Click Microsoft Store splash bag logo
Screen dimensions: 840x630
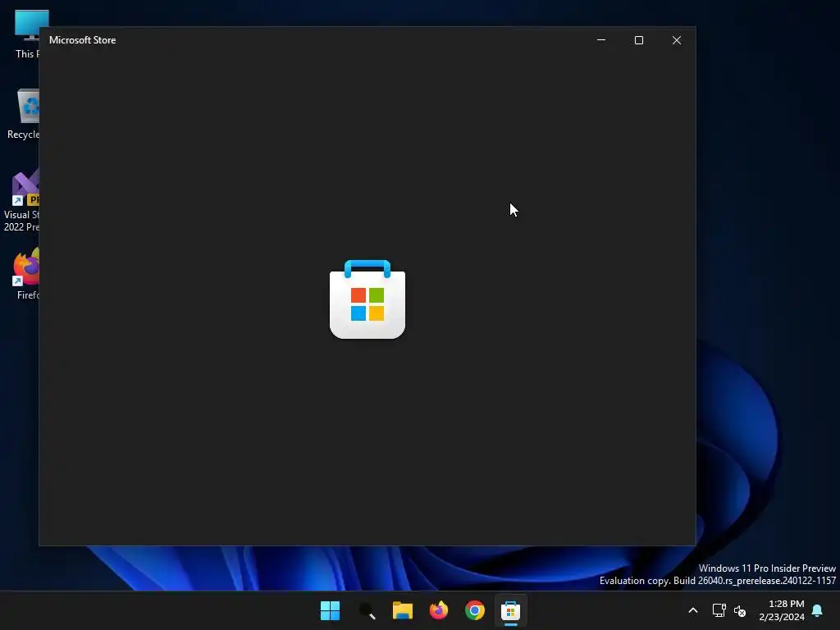tap(367, 299)
